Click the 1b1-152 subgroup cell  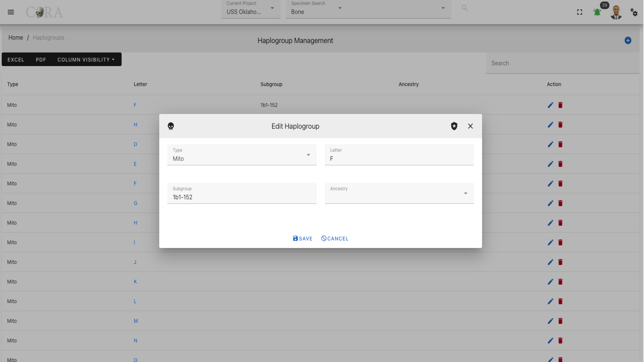click(x=269, y=105)
